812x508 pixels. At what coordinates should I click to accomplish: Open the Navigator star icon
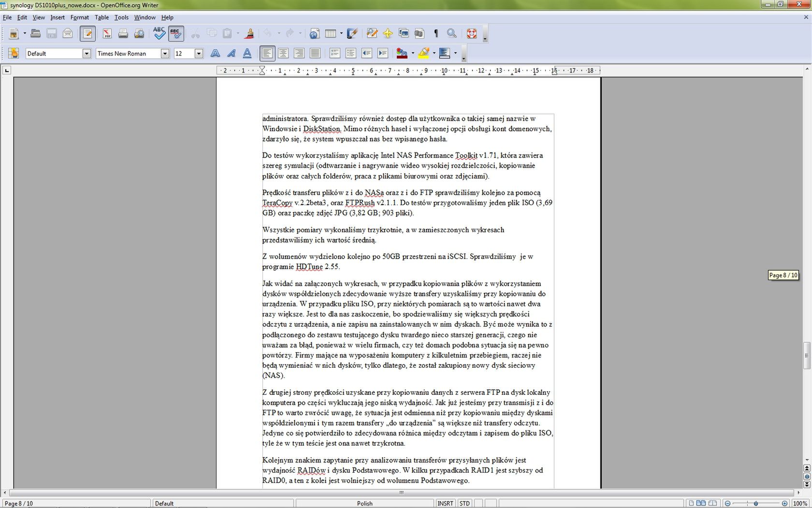[388, 33]
